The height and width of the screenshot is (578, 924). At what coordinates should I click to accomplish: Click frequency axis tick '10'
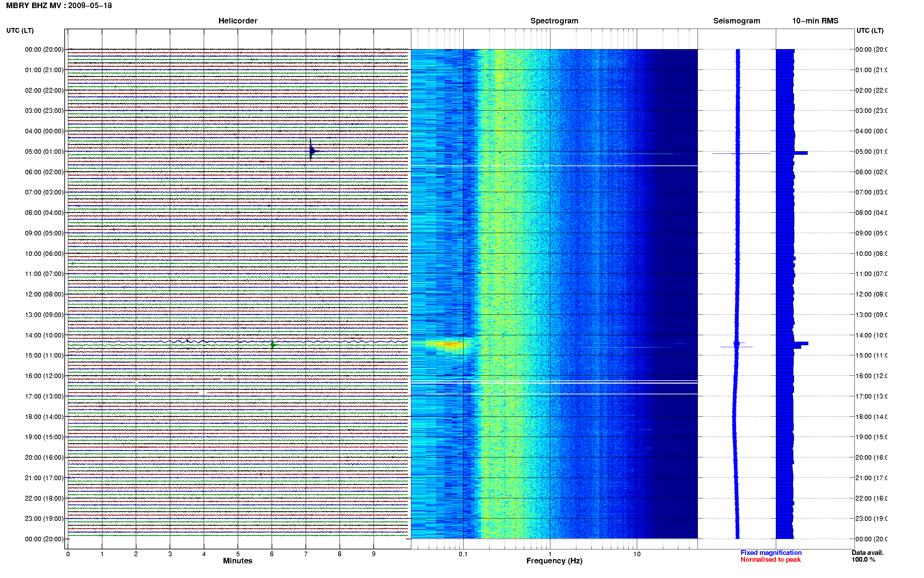coord(637,554)
